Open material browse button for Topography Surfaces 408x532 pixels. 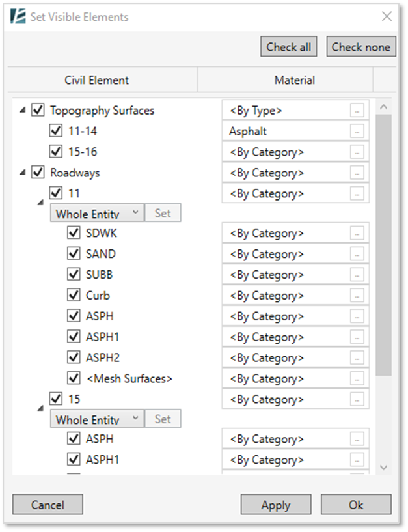(357, 110)
